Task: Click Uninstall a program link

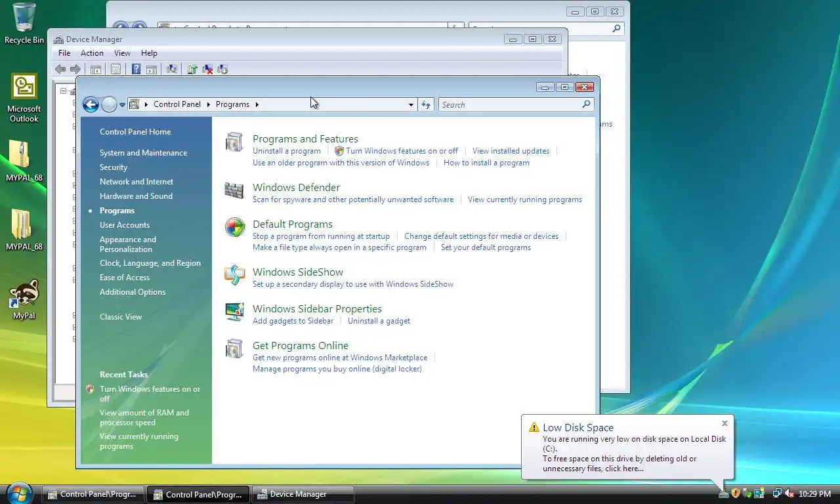Action: pos(287,151)
